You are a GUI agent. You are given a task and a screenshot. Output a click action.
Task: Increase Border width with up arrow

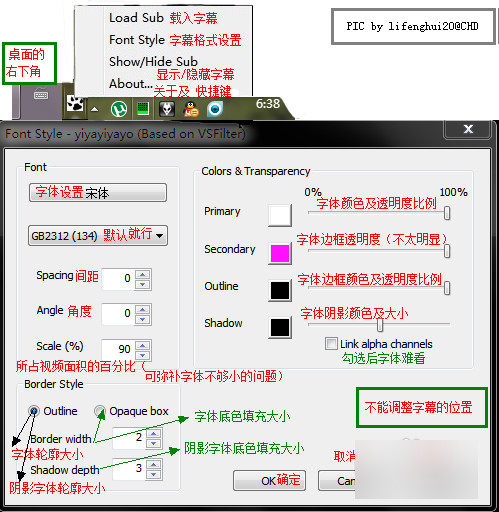[x=154, y=433]
